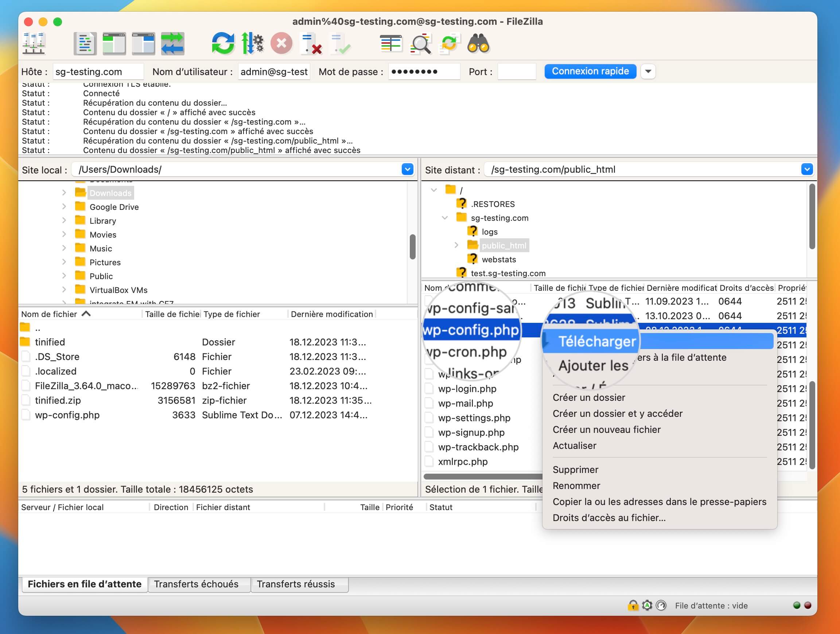
Task: Click the .RESTORES question mark folder icon
Action: click(462, 204)
